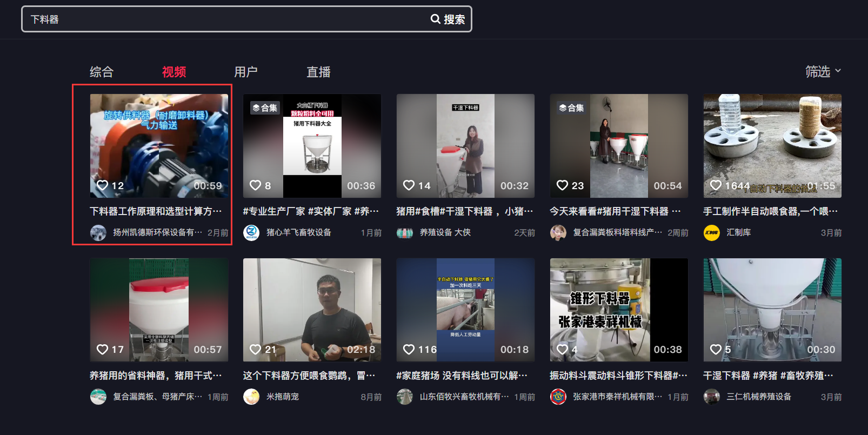This screenshot has width=868, height=435.
Task: Play the bottle feeder video thumbnail
Action: (772, 146)
